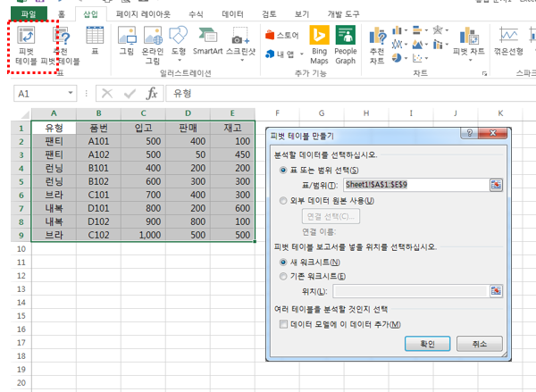Insert a column chart
This screenshot has width=536, height=392.
pos(397,30)
